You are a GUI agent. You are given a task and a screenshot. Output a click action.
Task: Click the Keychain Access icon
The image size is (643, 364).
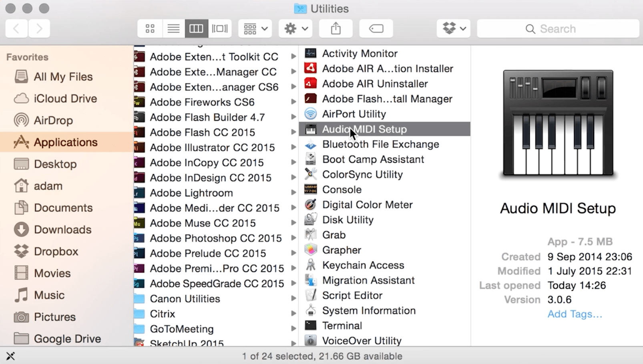tap(310, 265)
